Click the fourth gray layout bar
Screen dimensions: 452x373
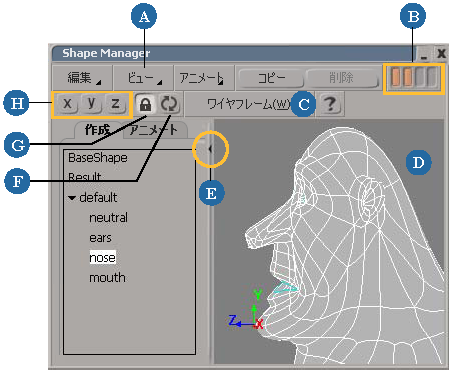(x=431, y=77)
